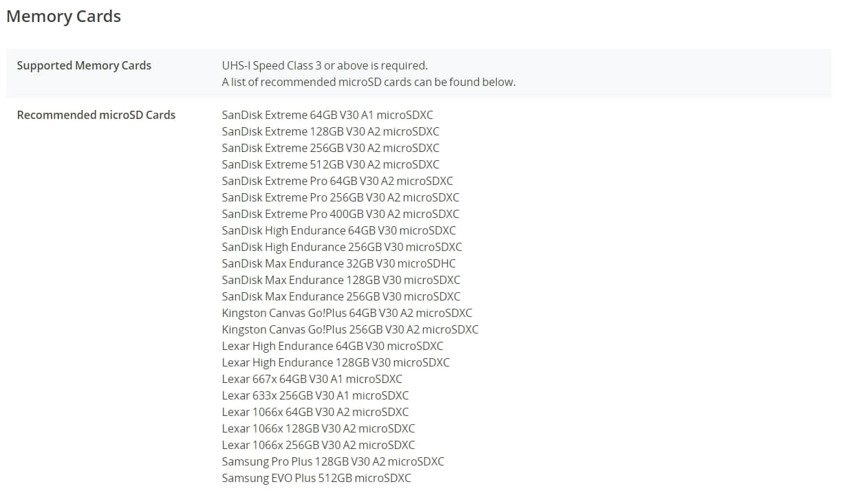The height and width of the screenshot is (504, 842).
Task: Click the Recommended microSD Cards label
Action: 96,115
